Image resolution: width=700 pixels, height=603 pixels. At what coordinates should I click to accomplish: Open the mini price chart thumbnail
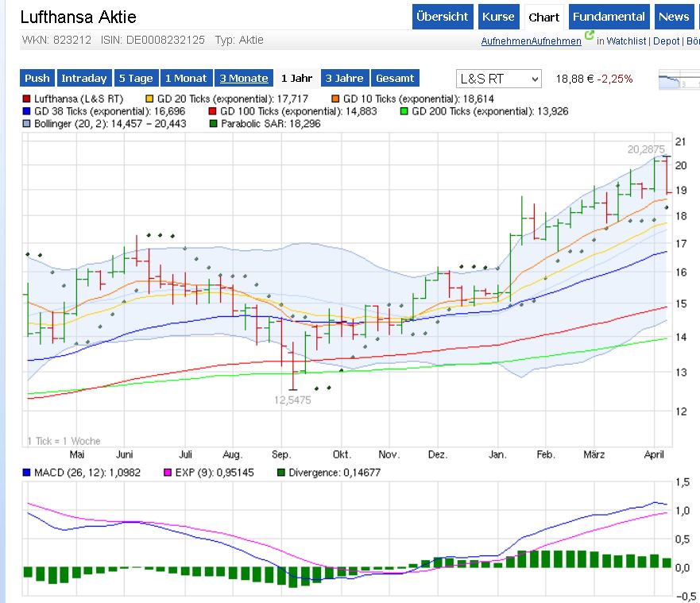[x=679, y=79]
